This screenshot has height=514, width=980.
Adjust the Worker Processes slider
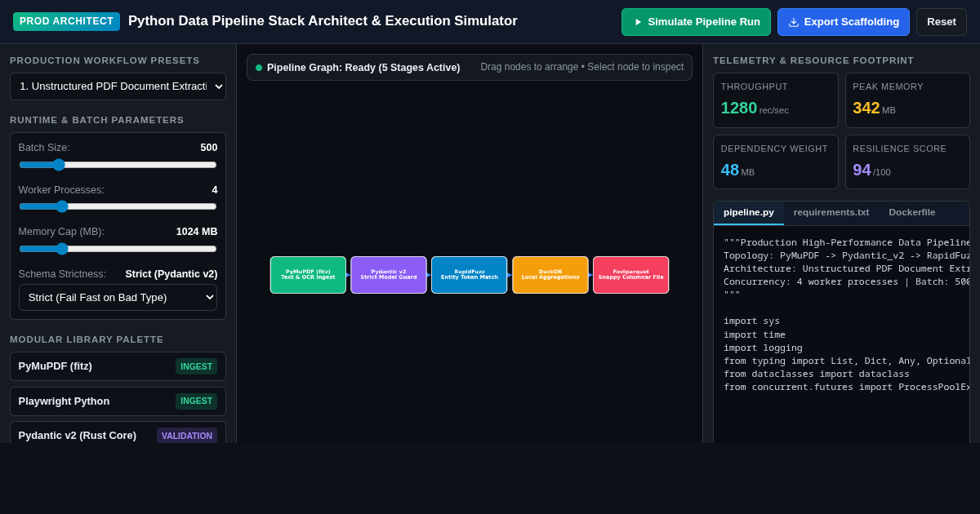pos(118,206)
